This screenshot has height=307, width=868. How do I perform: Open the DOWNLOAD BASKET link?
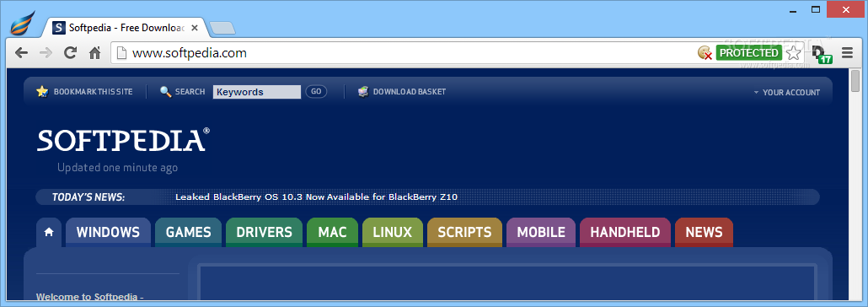coord(409,92)
